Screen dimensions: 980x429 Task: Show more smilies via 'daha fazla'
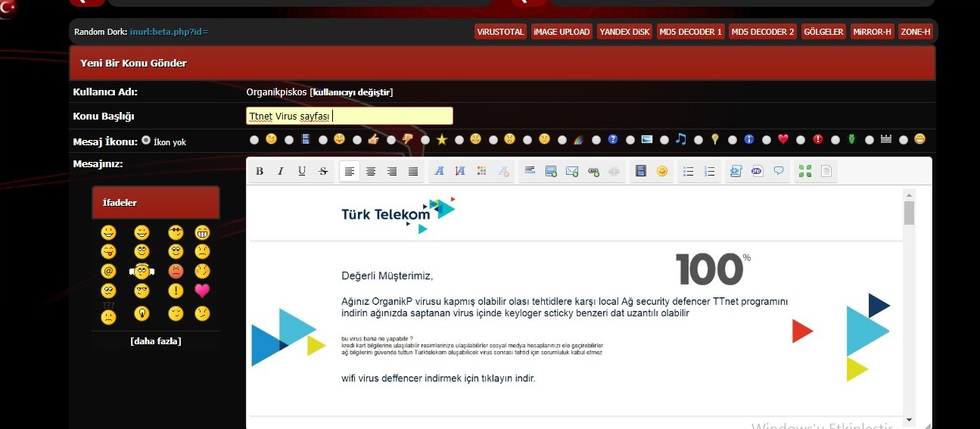tap(156, 341)
